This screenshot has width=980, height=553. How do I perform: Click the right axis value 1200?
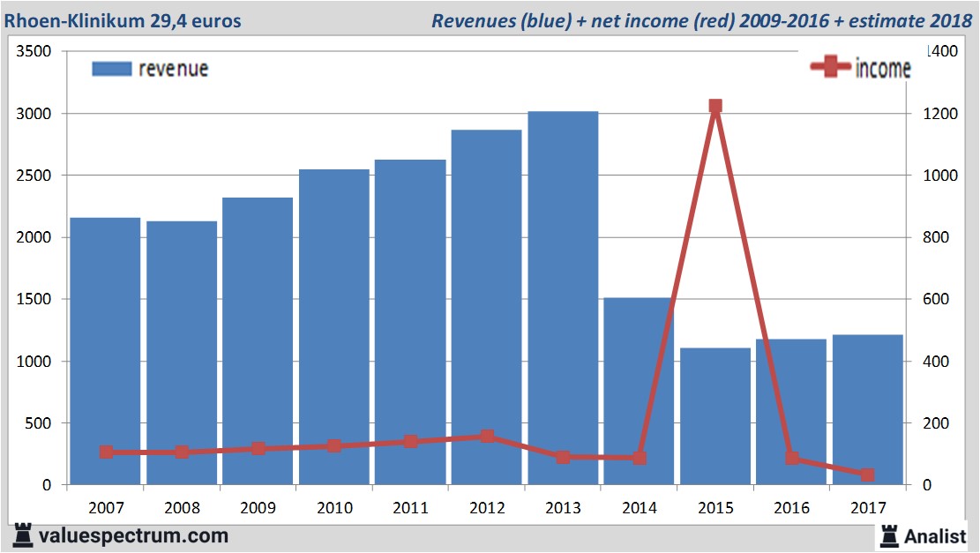(940, 114)
